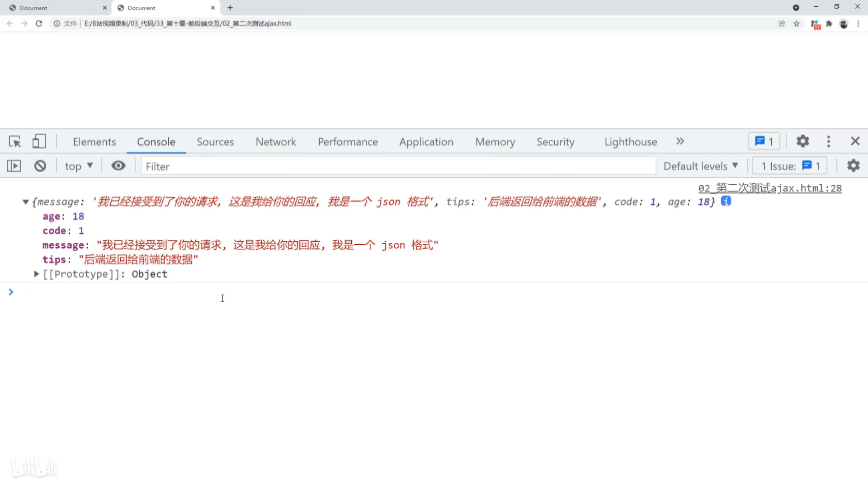Show the console sidebar panel icon
This screenshot has height=488, width=868.
[14, 166]
